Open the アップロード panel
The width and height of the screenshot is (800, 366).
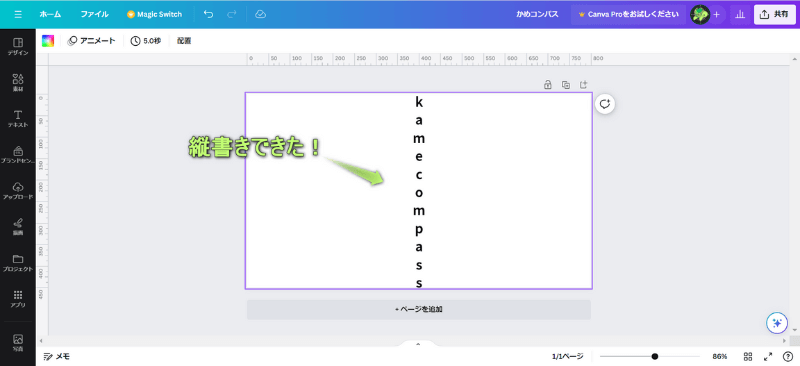pyautogui.click(x=18, y=190)
